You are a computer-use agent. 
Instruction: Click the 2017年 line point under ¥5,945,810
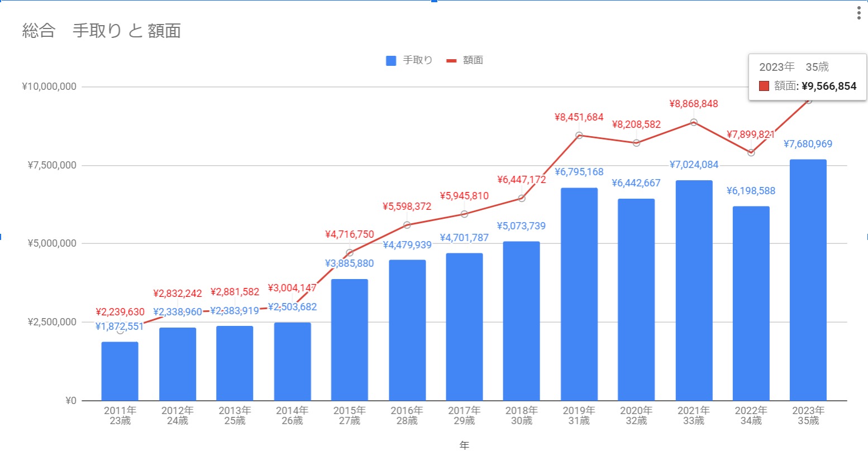(464, 214)
